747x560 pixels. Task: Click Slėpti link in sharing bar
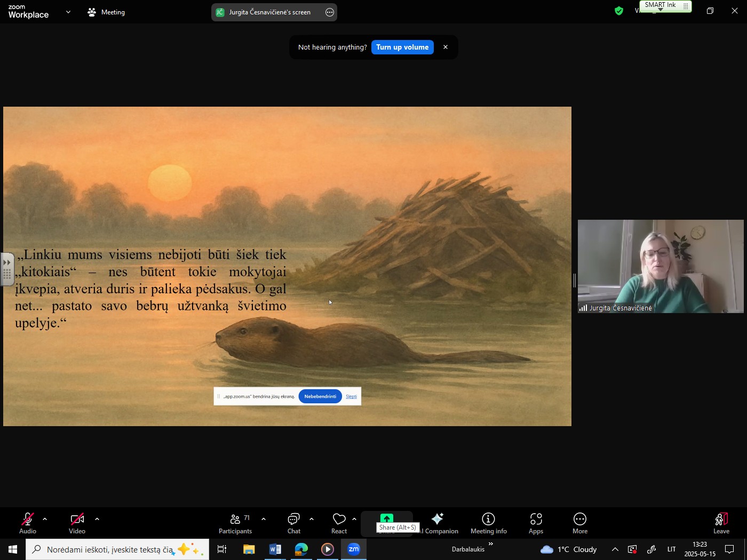click(351, 396)
